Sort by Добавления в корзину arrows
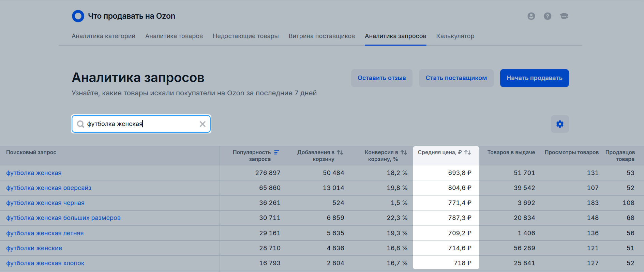Viewport: 644px width, 272px height. click(340, 152)
